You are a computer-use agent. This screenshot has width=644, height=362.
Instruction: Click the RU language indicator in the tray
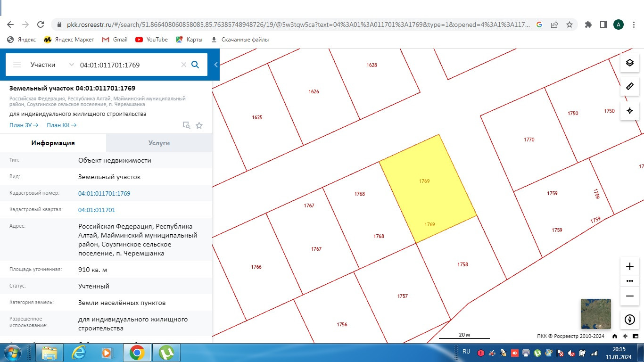click(x=466, y=352)
